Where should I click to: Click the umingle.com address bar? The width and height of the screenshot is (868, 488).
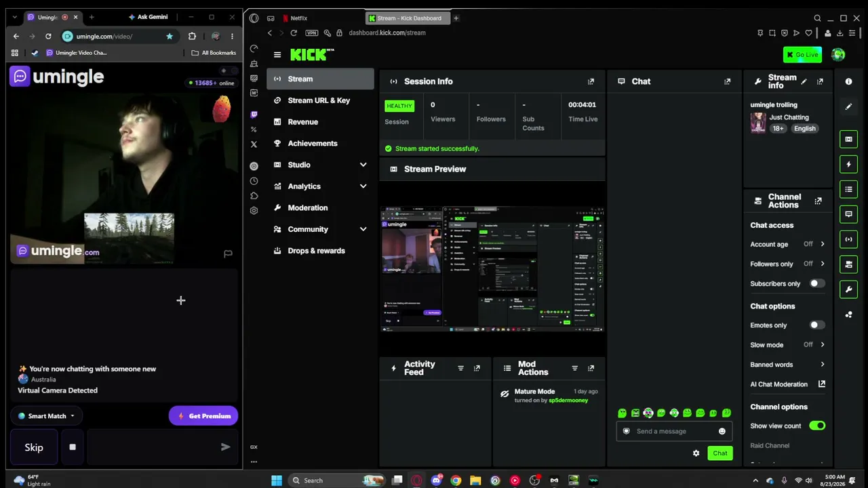117,37
